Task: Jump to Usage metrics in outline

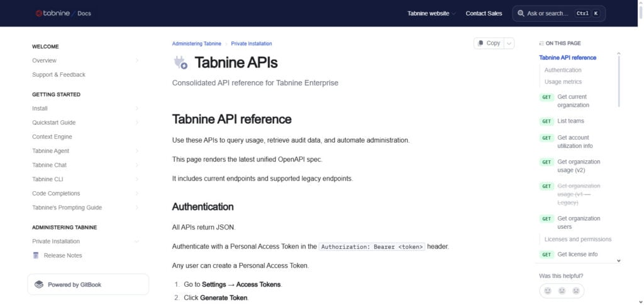Action: coord(563,82)
